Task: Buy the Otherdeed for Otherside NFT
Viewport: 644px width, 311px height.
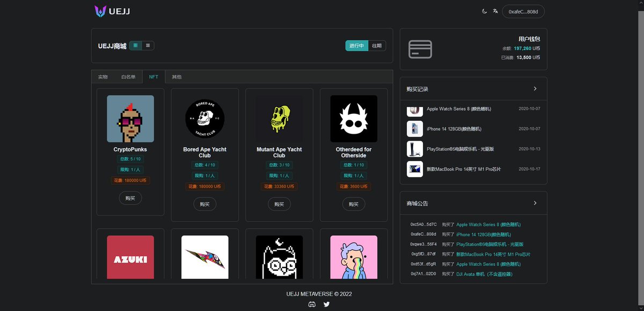Action: 354,204
